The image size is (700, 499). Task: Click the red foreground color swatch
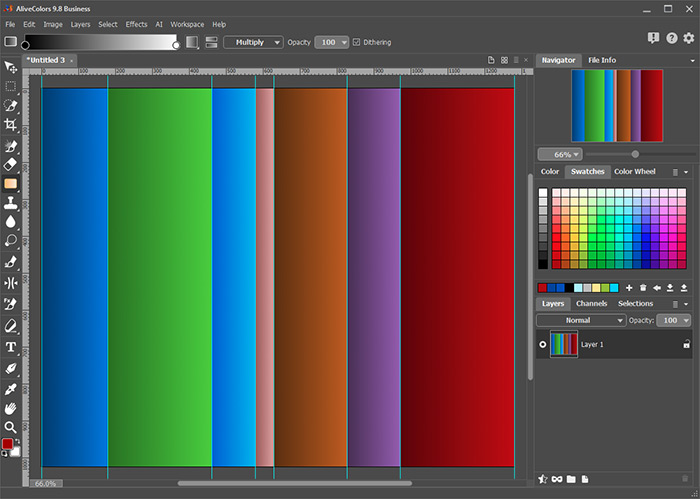[8, 443]
